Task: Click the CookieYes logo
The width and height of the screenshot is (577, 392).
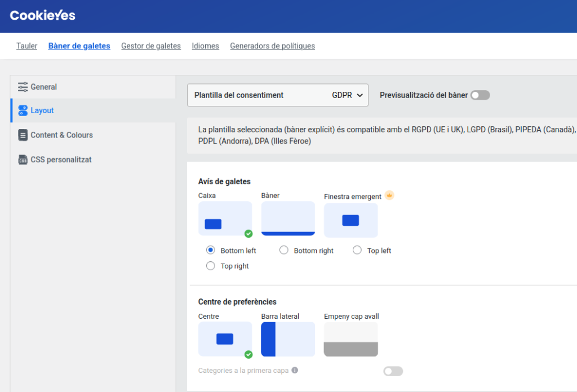Action: click(x=42, y=16)
